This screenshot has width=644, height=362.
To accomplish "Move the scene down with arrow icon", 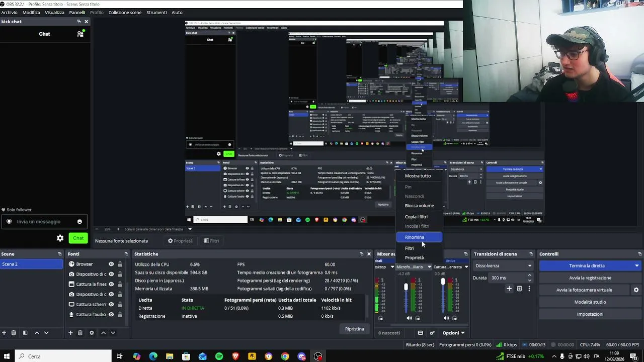I will [46, 333].
